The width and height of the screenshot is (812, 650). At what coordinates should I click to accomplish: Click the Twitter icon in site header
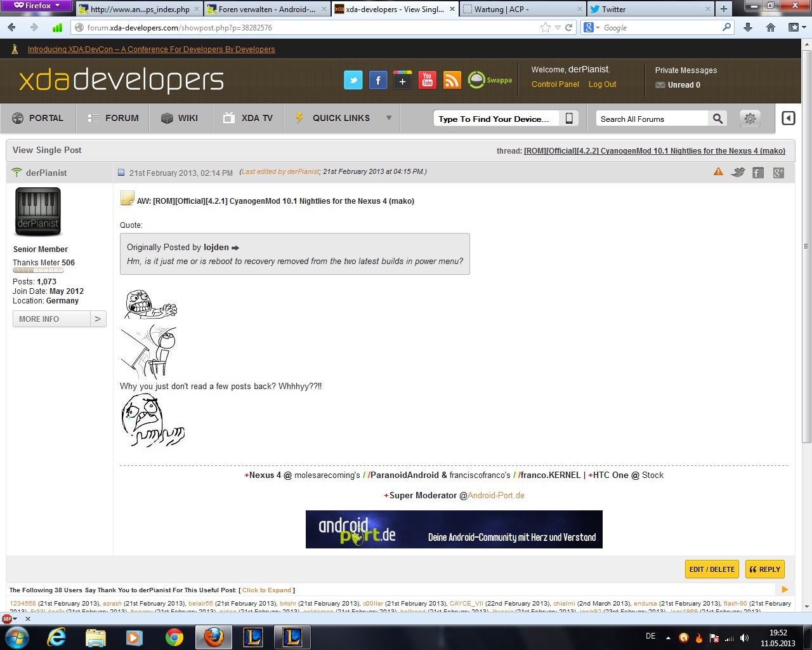point(353,81)
